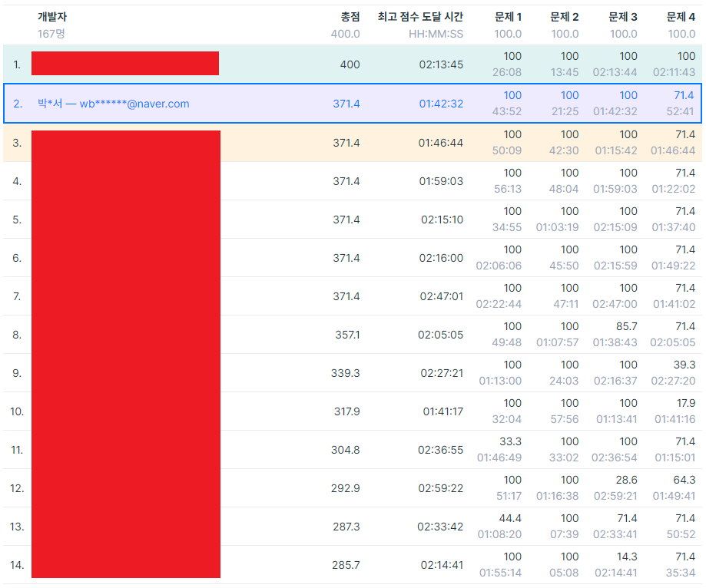The height and width of the screenshot is (588, 706).
Task: Select the 문제 3 score 85.7
Action: click(x=627, y=326)
